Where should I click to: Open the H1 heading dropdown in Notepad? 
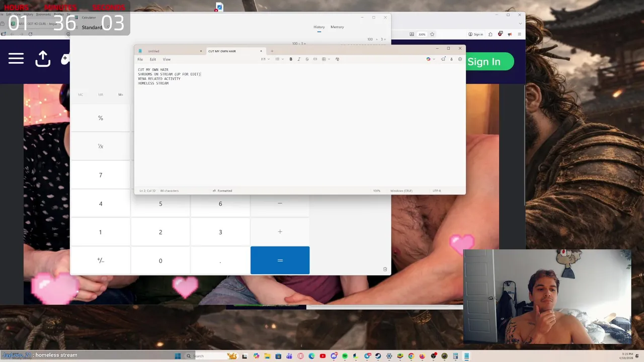click(x=265, y=59)
